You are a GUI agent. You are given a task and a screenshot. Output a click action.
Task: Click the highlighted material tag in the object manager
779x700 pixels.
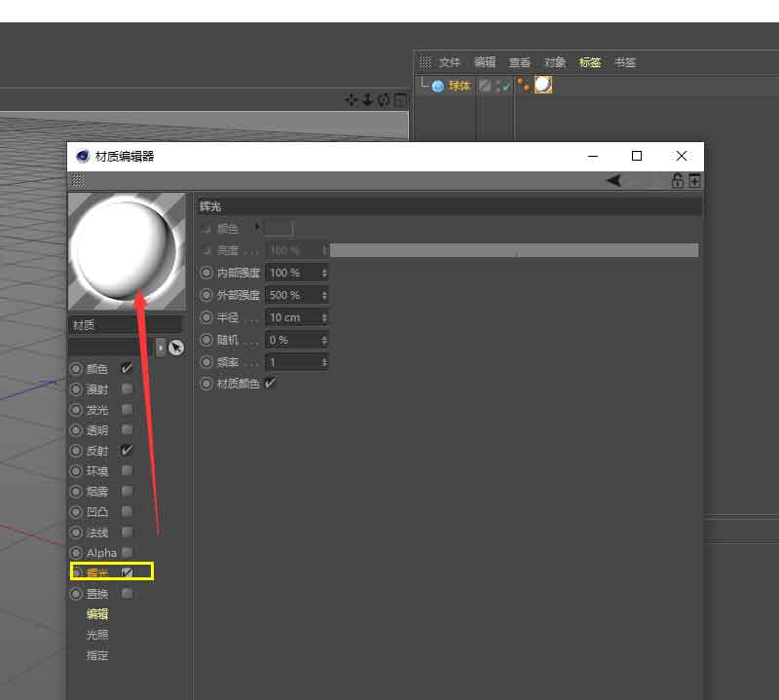click(543, 85)
